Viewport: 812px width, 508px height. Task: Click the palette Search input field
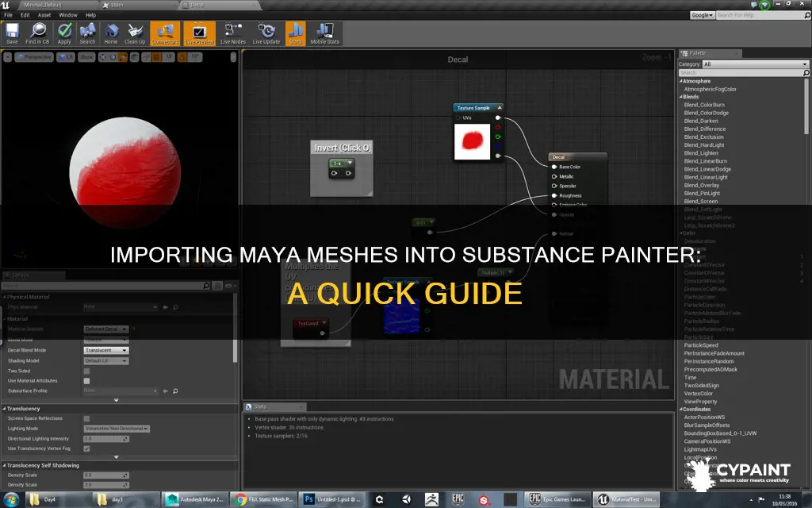741,73
